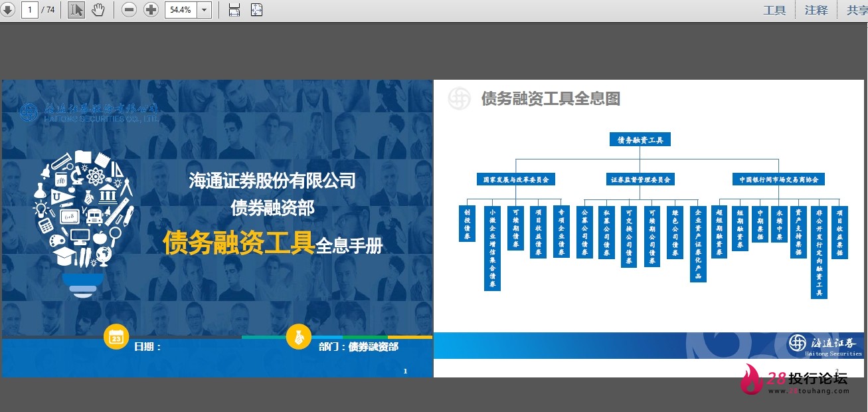Click the 永续中票 chart box

pos(780,223)
